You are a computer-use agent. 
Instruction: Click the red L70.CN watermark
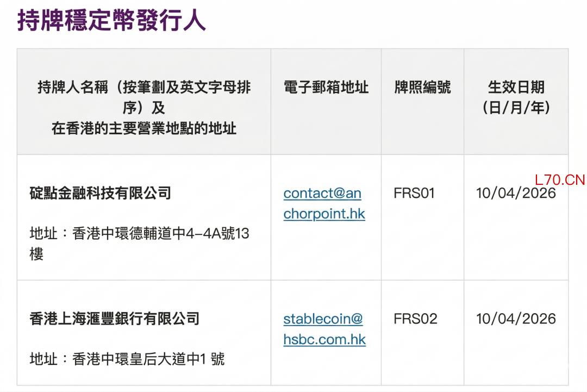559,180
